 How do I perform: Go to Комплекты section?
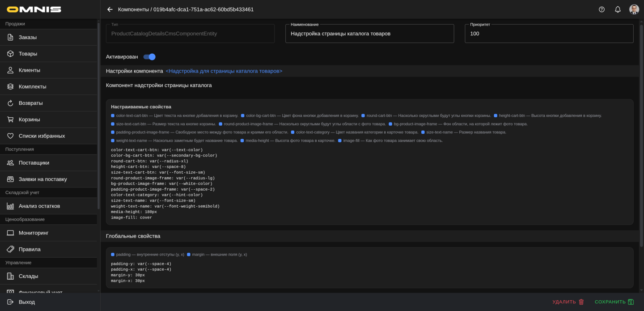click(x=32, y=87)
